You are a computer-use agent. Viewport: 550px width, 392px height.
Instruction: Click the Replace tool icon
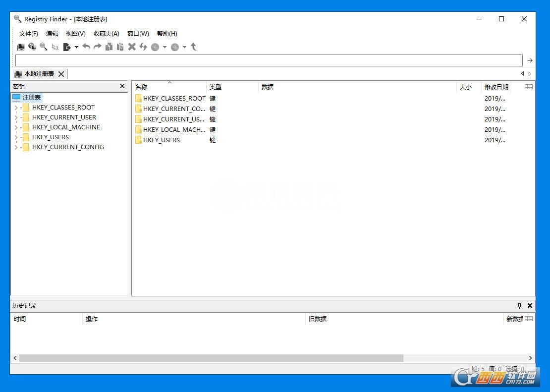click(55, 47)
